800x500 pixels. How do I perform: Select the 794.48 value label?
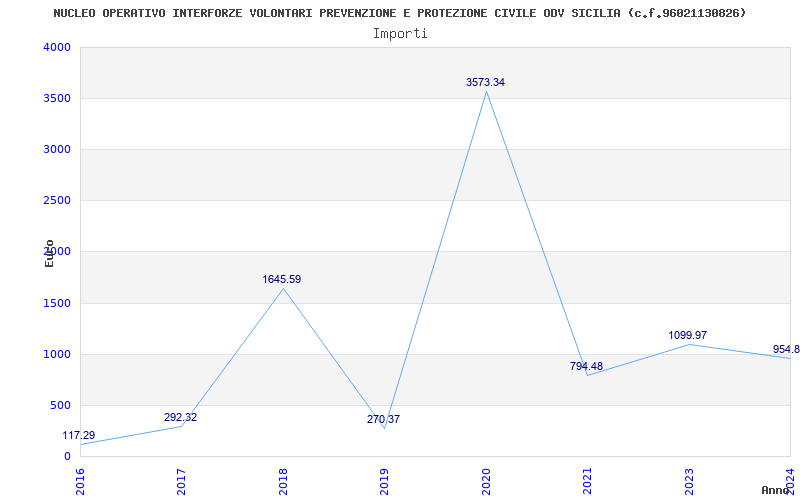(586, 366)
